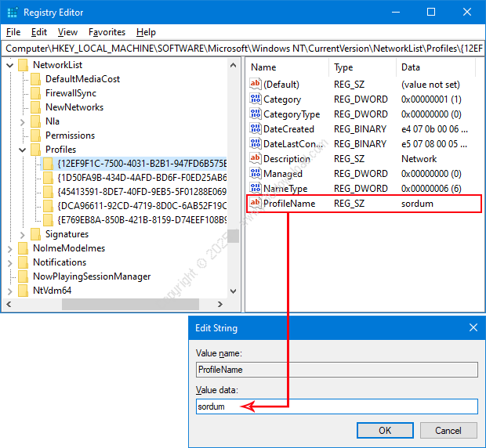The image size is (486, 448).
Task: Expand the Nla tree node
Action: [x=22, y=121]
